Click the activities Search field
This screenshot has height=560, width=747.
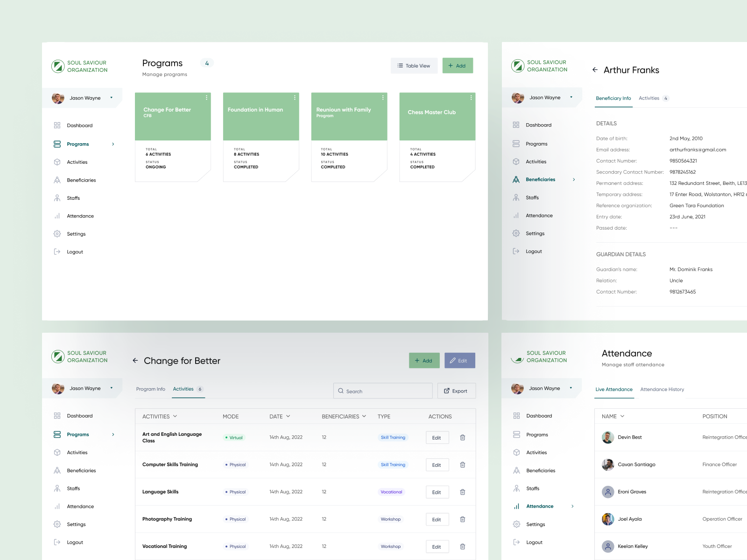383,391
